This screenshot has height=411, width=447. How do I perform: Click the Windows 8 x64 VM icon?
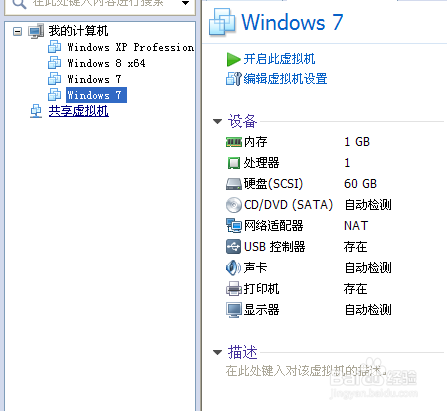[54, 63]
